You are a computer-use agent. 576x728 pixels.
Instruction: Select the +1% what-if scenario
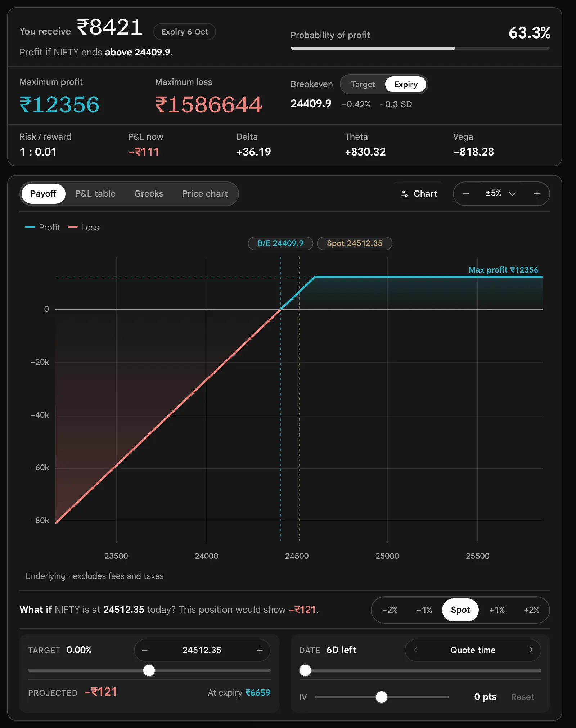point(497,610)
